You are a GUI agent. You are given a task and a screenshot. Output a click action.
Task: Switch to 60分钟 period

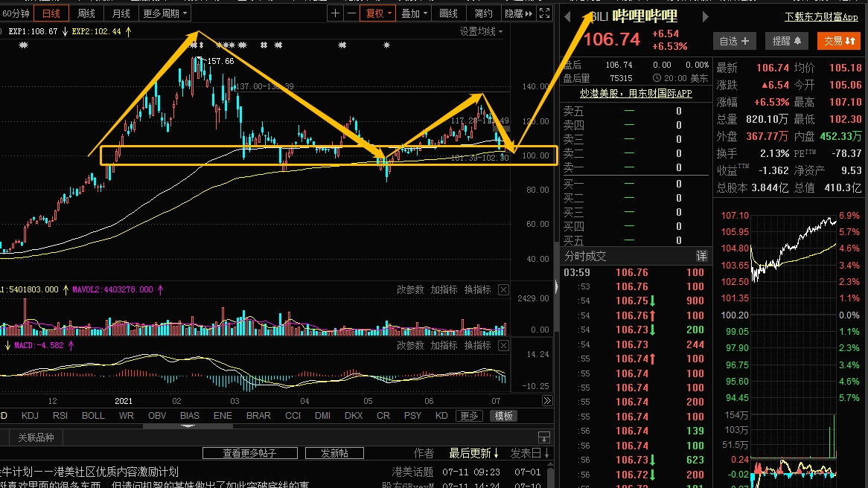(15, 13)
